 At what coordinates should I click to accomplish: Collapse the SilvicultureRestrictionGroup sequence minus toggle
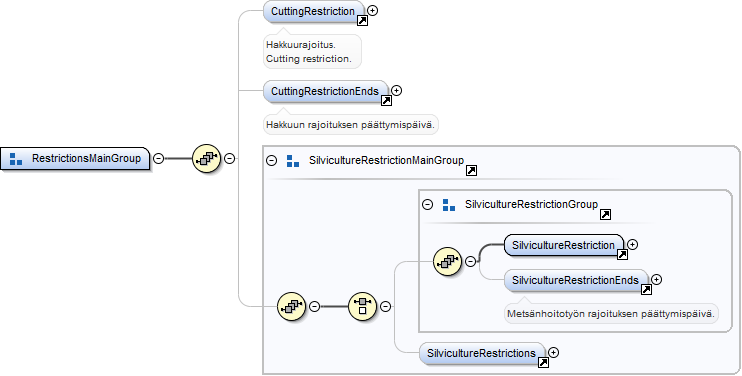point(470,261)
